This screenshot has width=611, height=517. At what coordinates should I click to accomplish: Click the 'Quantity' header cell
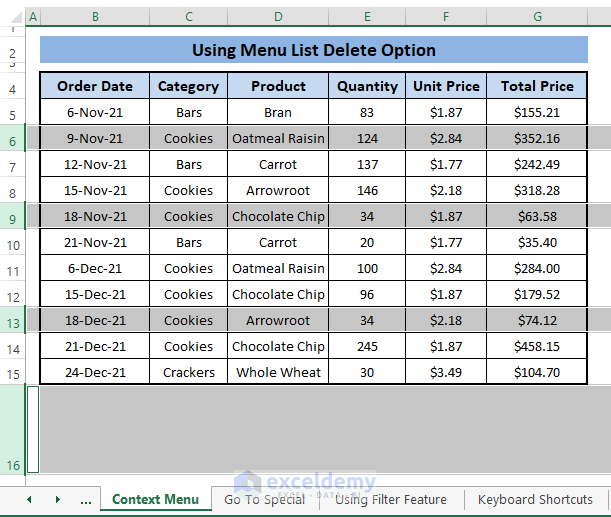pos(367,86)
